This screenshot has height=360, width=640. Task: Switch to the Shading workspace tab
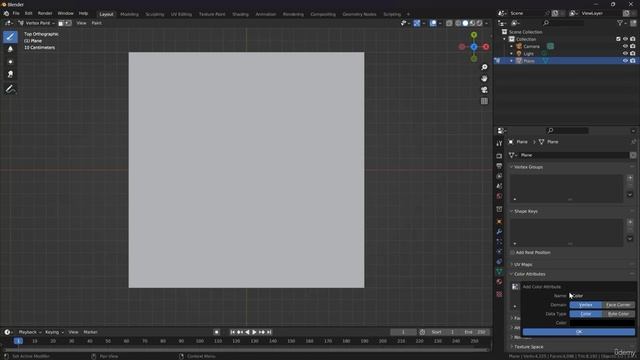240,14
